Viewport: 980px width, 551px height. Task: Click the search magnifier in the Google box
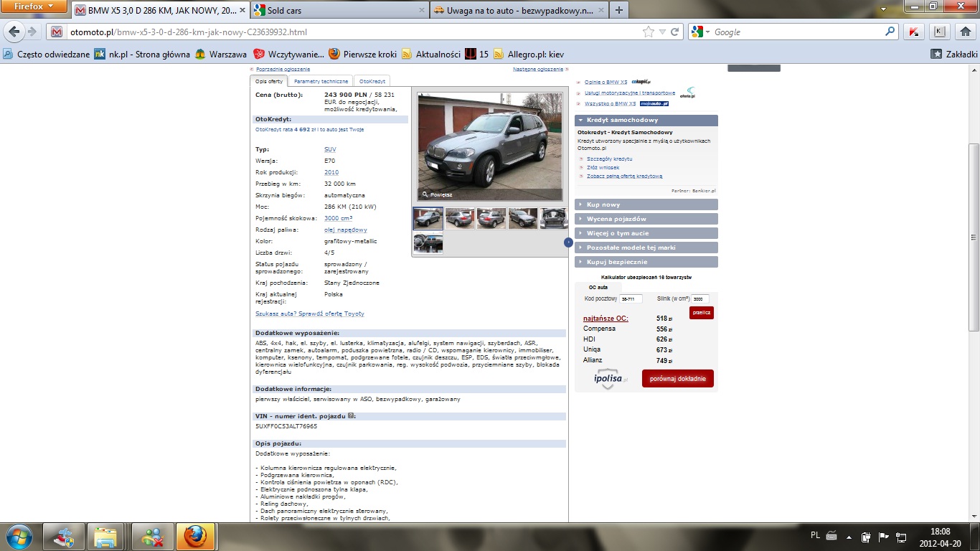pos(890,32)
